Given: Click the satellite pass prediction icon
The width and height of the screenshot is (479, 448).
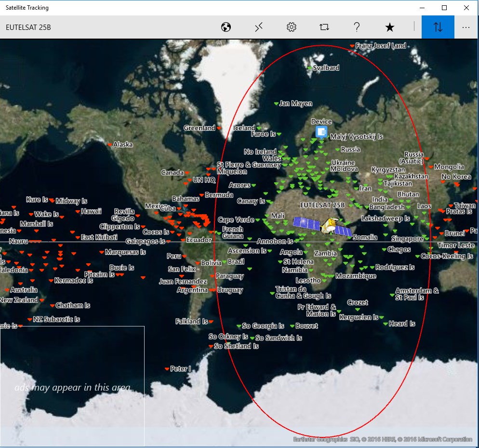Looking at the screenshot, I should tap(259, 27).
